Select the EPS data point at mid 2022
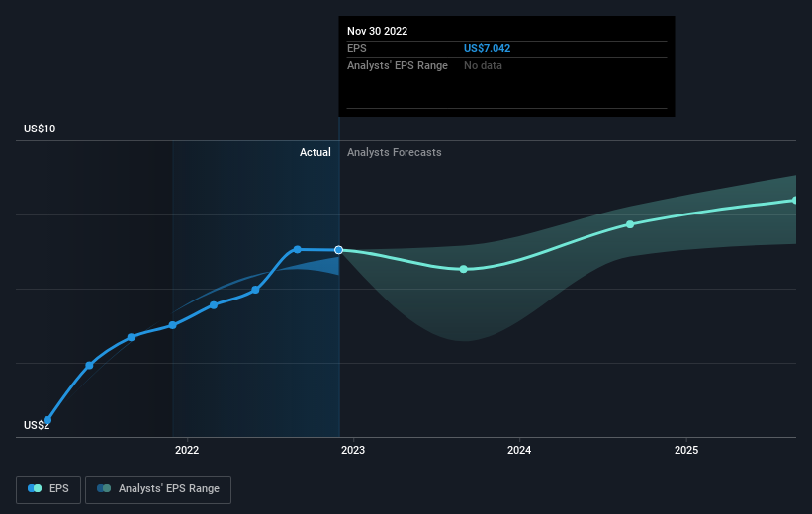Viewport: 812px width, 514px height. pyautogui.click(x=255, y=290)
